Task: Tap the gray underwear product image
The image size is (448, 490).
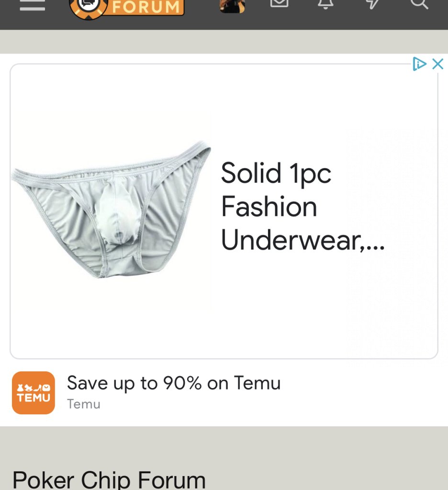Action: pos(111,210)
